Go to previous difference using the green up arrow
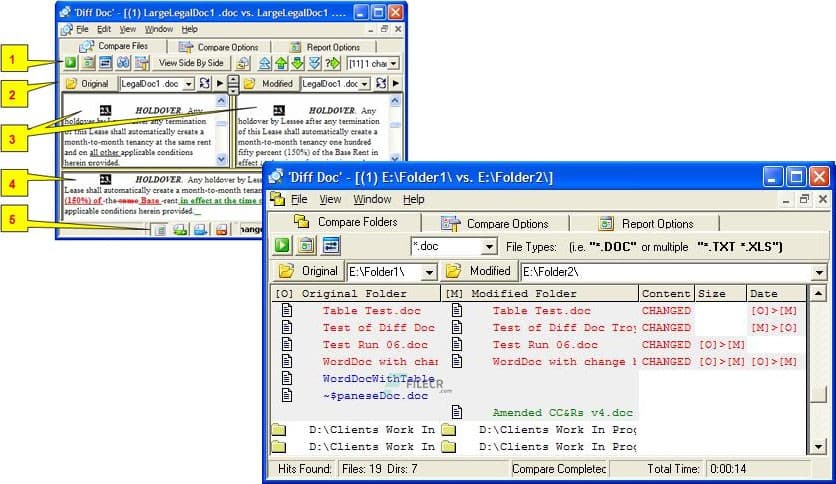This screenshot has height=484, width=836. click(281, 63)
